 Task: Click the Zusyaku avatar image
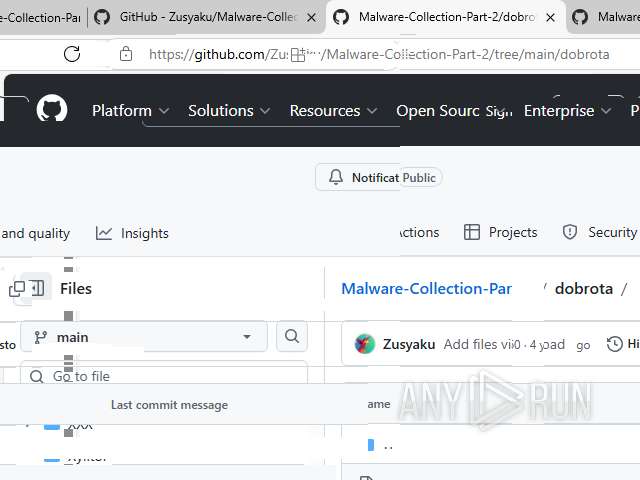pos(365,344)
